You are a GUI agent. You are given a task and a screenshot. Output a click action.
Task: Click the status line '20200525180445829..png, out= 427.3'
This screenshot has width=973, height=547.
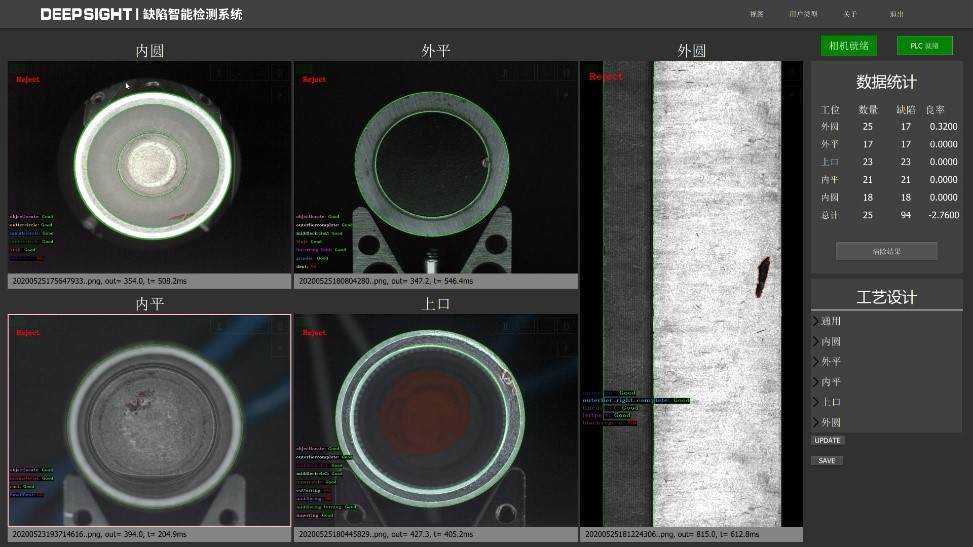pyautogui.click(x=436, y=534)
